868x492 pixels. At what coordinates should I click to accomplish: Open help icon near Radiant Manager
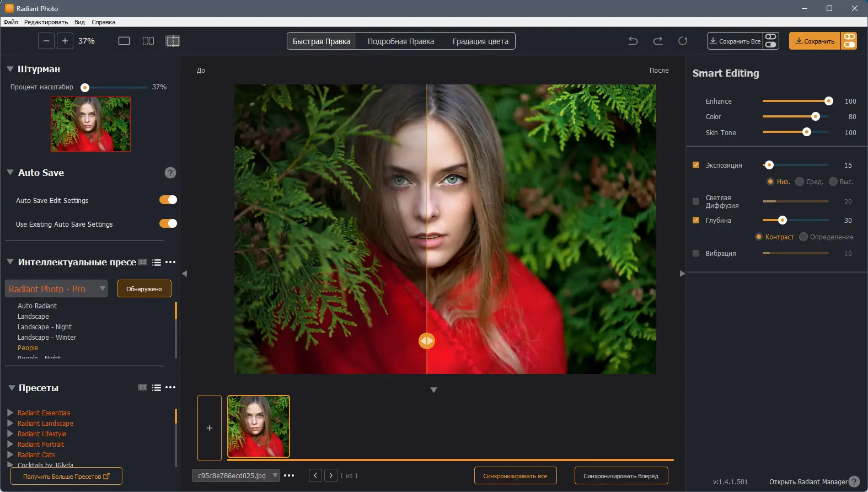point(854,482)
